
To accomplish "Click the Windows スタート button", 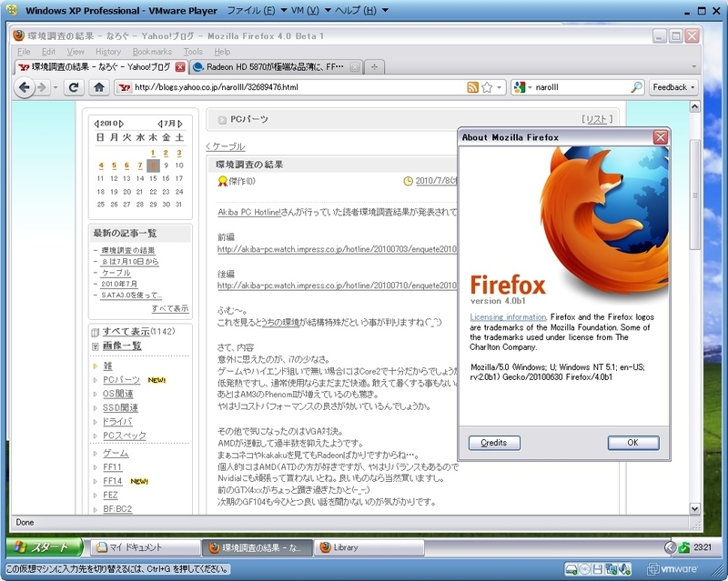I will [x=44, y=547].
